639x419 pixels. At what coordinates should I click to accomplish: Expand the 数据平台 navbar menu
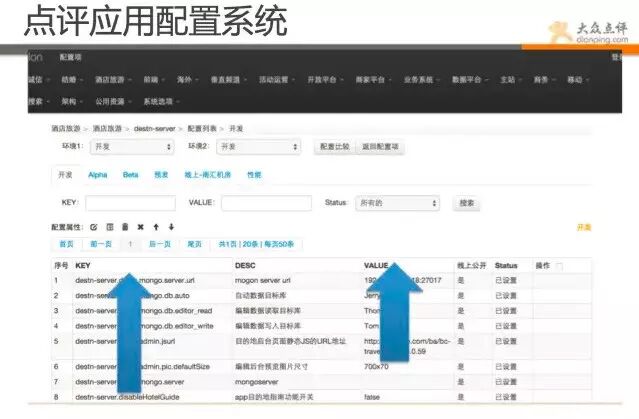pyautogui.click(x=469, y=79)
